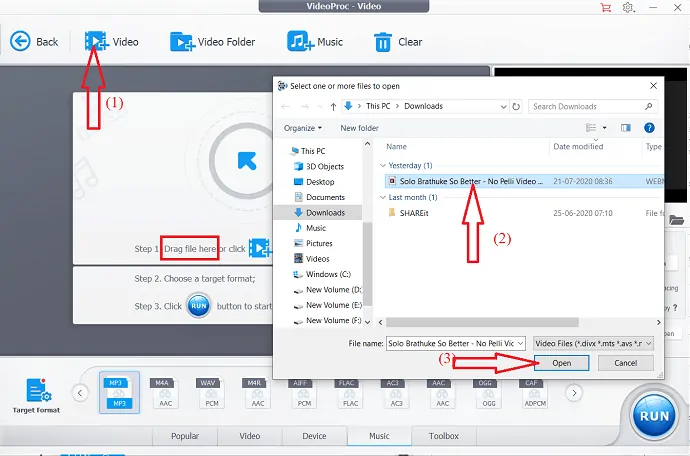The image size is (690, 456).
Task: Choose the WAV PCM format icon
Action: tap(208, 391)
